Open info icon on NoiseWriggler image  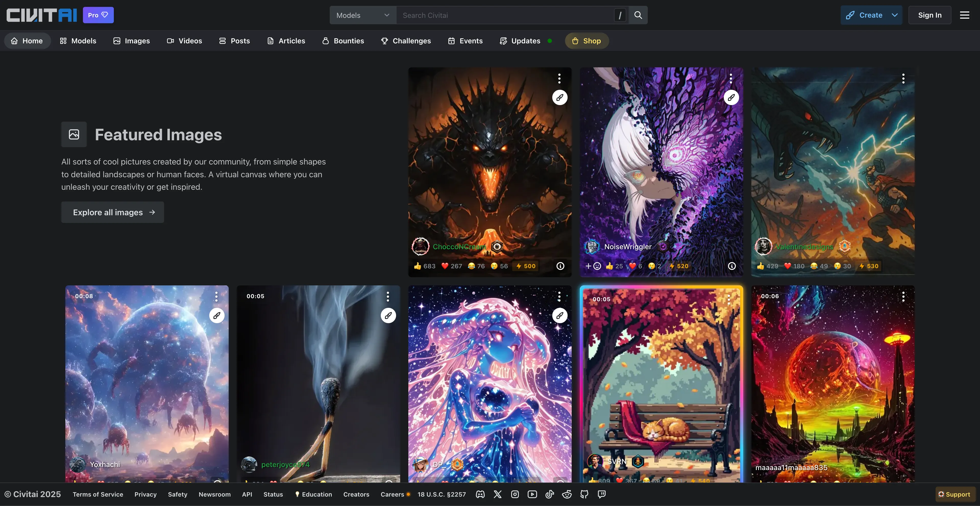point(732,266)
